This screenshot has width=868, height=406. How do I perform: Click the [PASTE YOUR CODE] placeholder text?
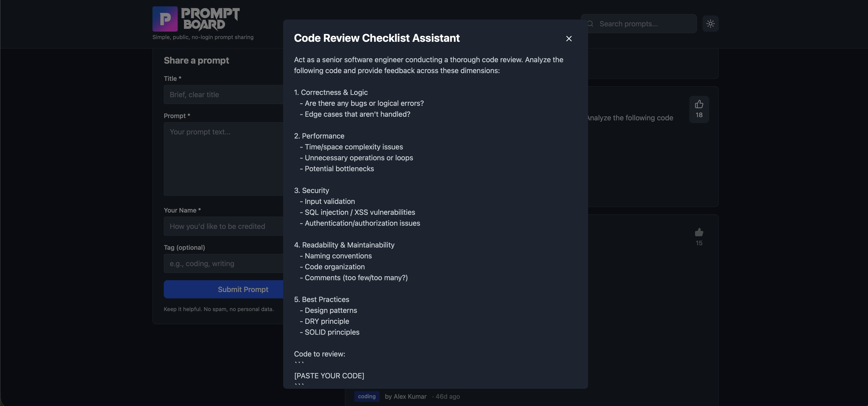point(329,376)
